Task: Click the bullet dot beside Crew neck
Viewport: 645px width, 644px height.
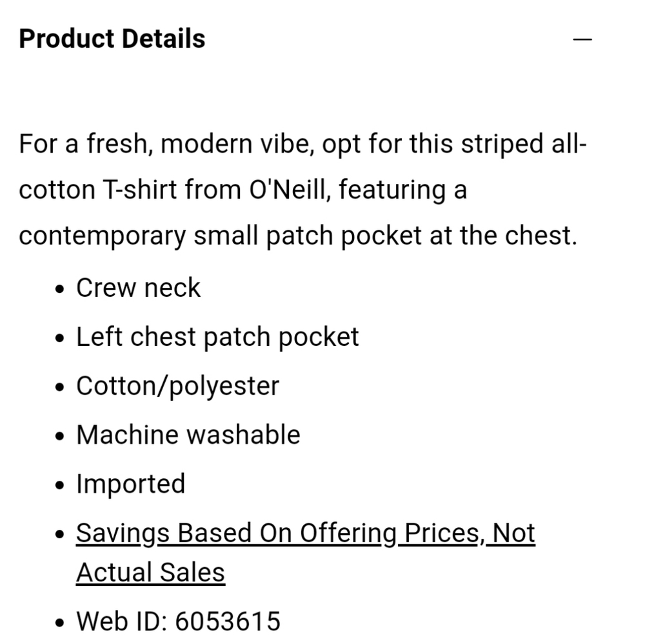Action: 60,289
